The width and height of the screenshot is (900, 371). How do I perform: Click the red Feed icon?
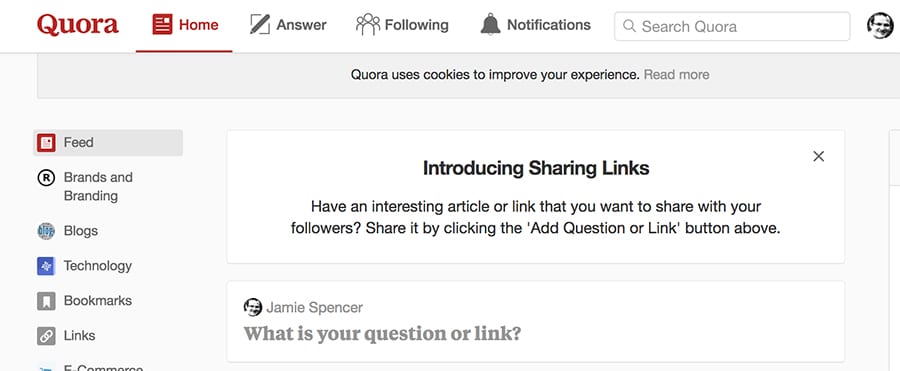click(x=46, y=142)
